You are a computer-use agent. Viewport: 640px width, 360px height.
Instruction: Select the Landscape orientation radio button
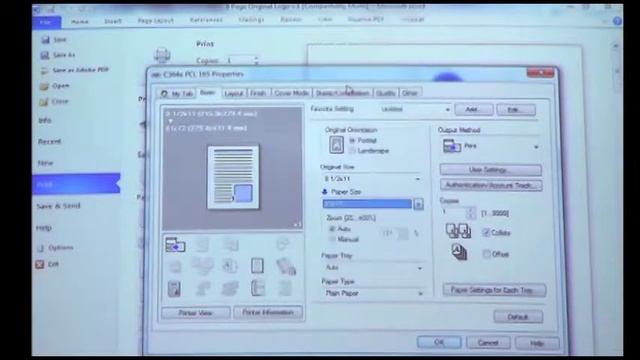[x=352, y=151]
